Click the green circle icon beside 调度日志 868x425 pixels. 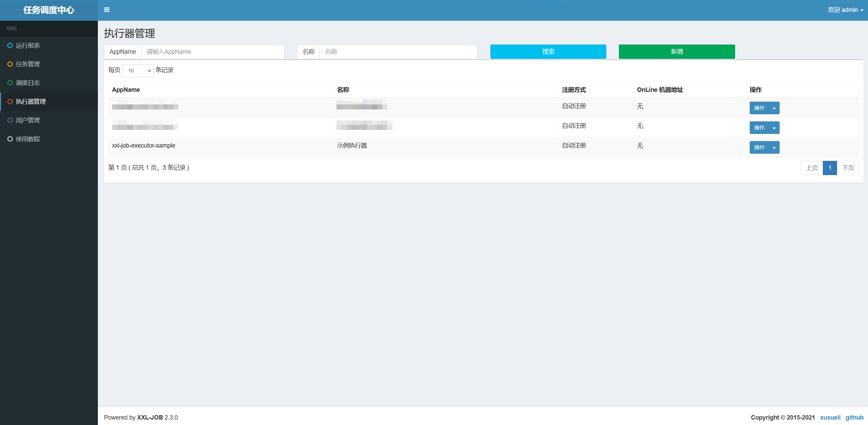(x=10, y=83)
